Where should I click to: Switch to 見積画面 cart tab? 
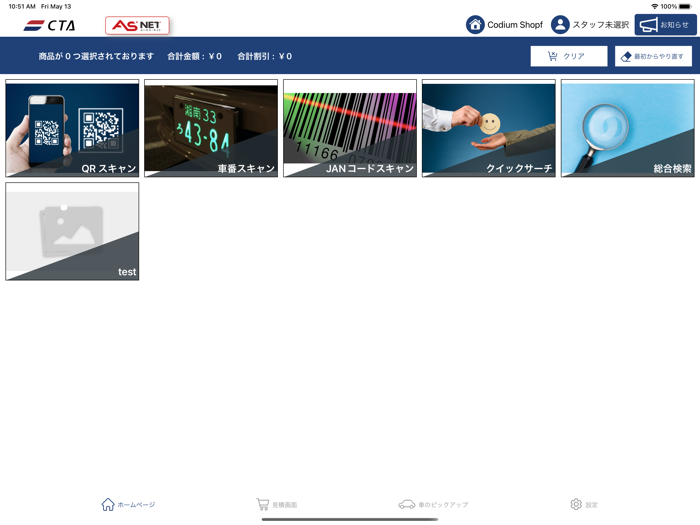coord(277,504)
